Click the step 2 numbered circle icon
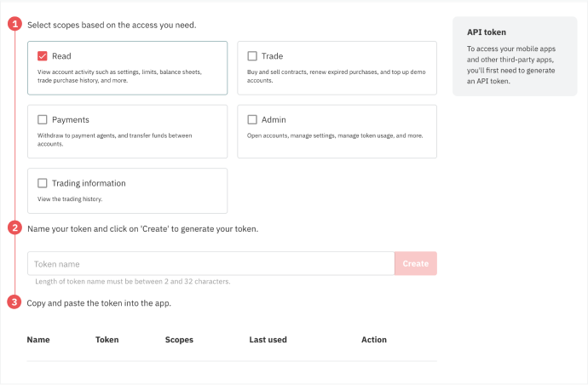This screenshot has height=385, width=588. coord(14,227)
